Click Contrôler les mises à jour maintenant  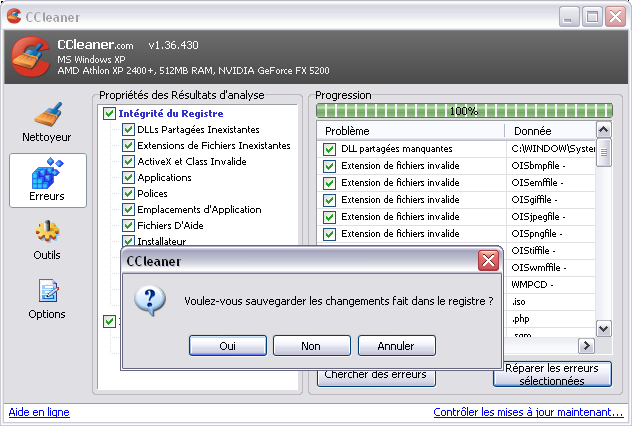pyautogui.click(x=528, y=412)
